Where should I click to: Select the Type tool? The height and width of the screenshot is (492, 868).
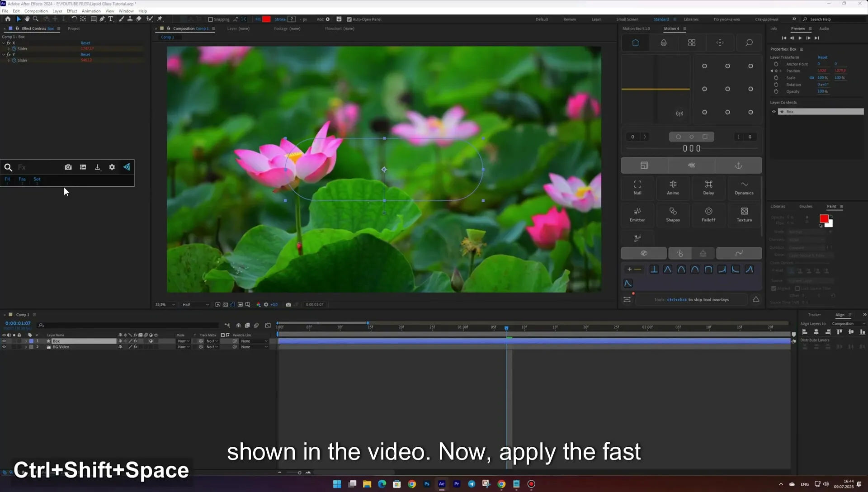pyautogui.click(x=111, y=19)
